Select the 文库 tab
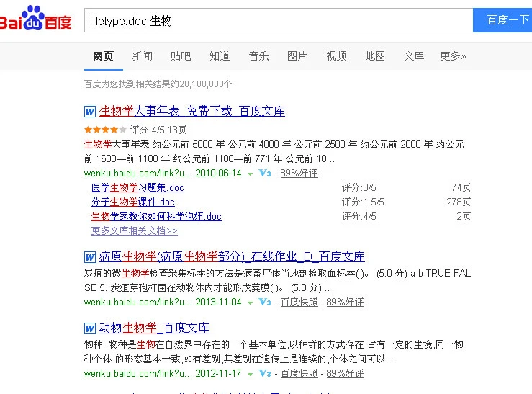 (x=414, y=56)
